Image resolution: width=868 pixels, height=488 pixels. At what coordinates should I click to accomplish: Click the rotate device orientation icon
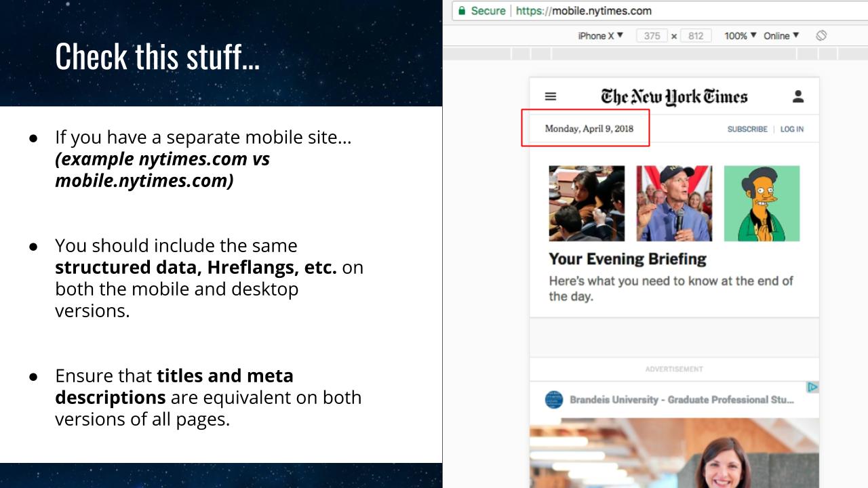pyautogui.click(x=821, y=35)
